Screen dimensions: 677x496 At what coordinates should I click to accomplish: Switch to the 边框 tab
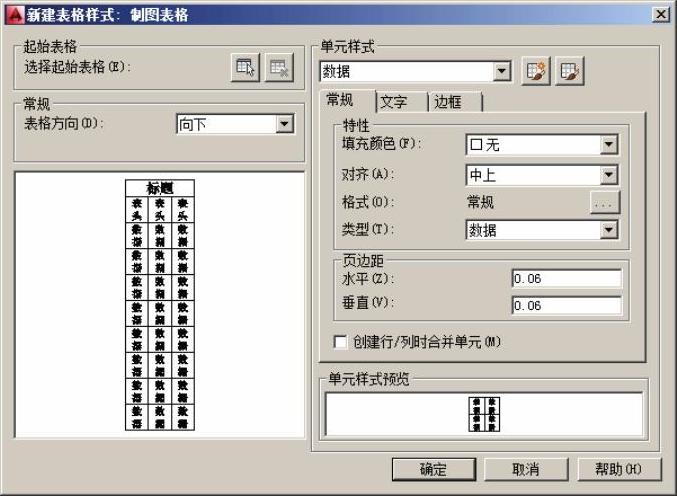(x=453, y=102)
